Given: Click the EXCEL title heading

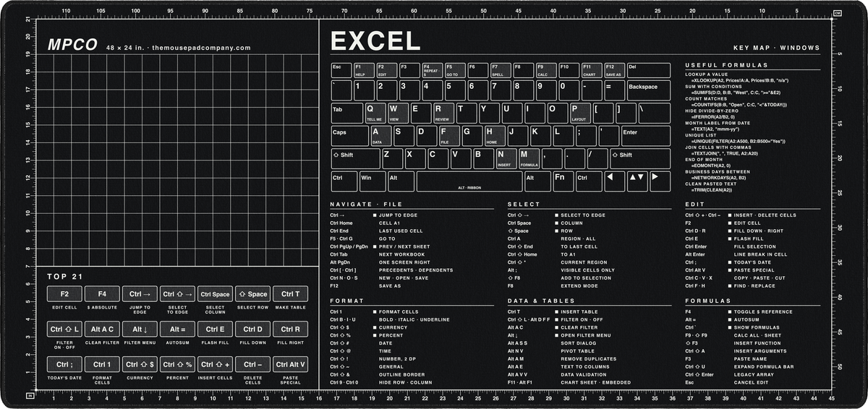Looking at the screenshot, I should coord(375,41).
